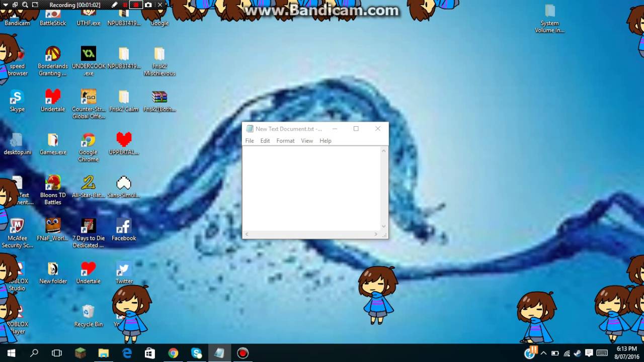Click the Bandicam rectangle area icon
Viewport: 644px width, 362px height.
click(x=35, y=5)
